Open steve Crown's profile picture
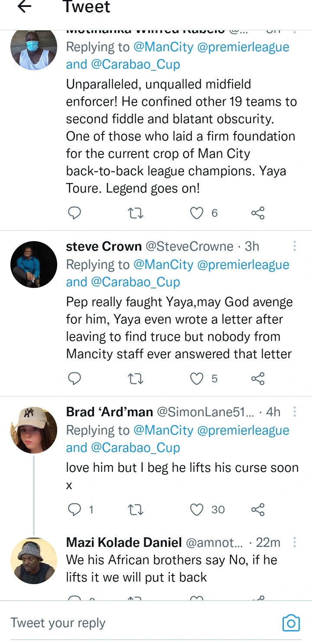The height and width of the screenshot is (644, 312). click(x=34, y=265)
